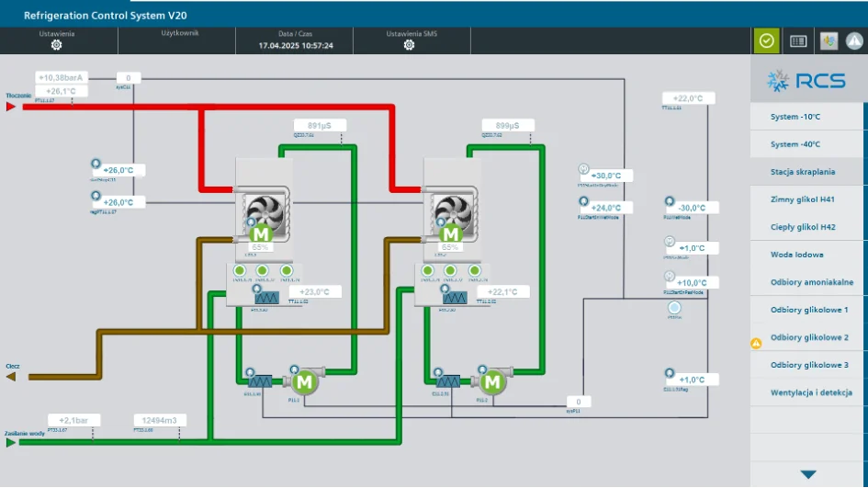Open the trends chart icon in header
The width and height of the screenshot is (868, 488).
829,41
